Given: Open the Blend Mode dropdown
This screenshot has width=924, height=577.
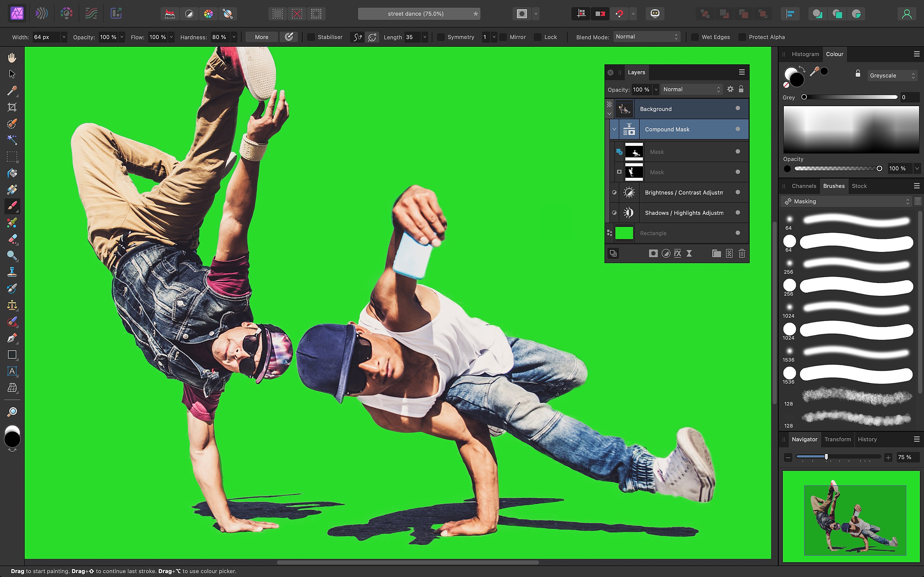Looking at the screenshot, I should [x=645, y=37].
